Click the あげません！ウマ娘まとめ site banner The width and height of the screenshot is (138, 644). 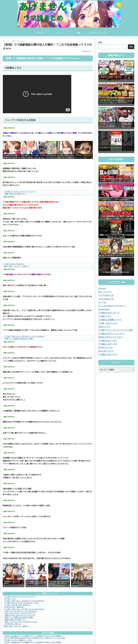69,14
